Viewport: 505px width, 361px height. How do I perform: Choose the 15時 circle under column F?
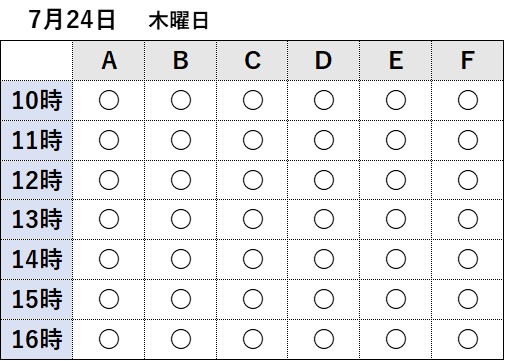pyautogui.click(x=468, y=299)
